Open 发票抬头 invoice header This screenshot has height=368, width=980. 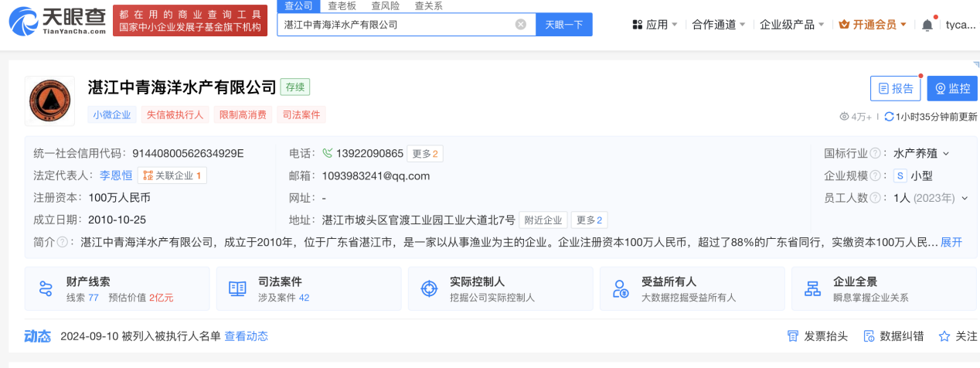point(817,336)
